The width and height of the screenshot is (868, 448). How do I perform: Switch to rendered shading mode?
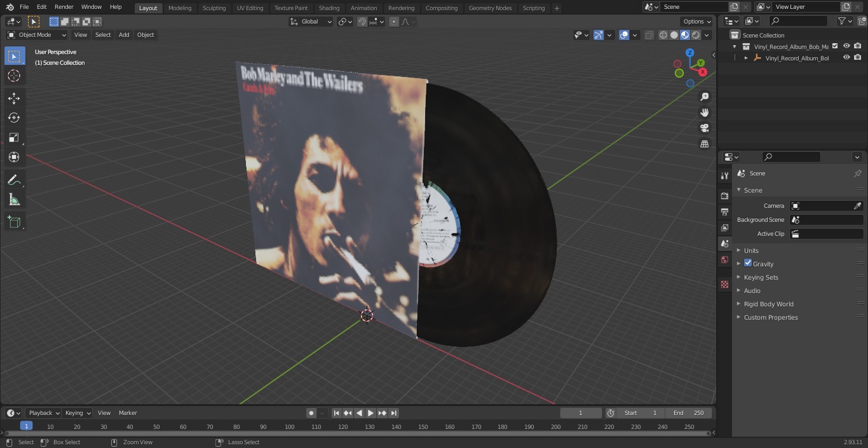[x=696, y=35]
